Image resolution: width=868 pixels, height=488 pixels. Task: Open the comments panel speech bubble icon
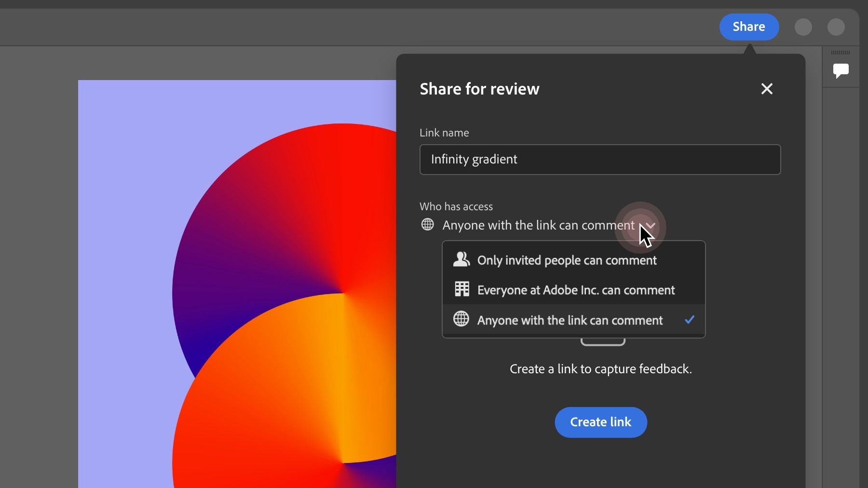pyautogui.click(x=841, y=71)
